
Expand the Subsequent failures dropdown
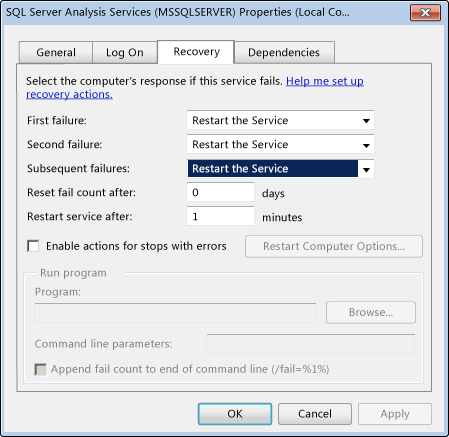tap(280, 168)
